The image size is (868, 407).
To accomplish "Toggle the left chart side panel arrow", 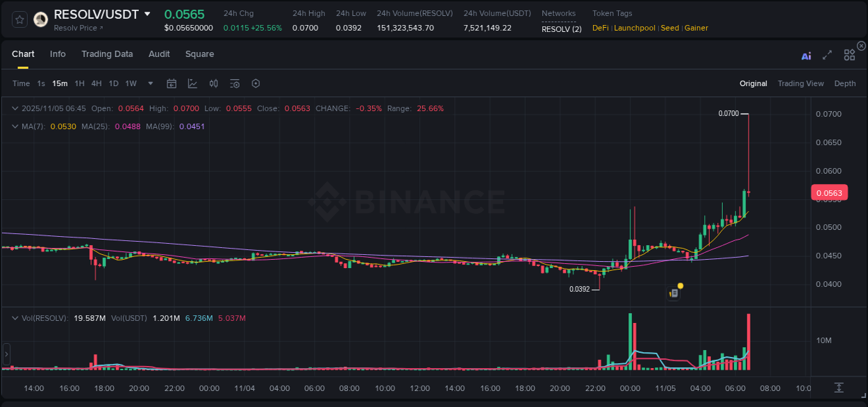I will [6, 355].
